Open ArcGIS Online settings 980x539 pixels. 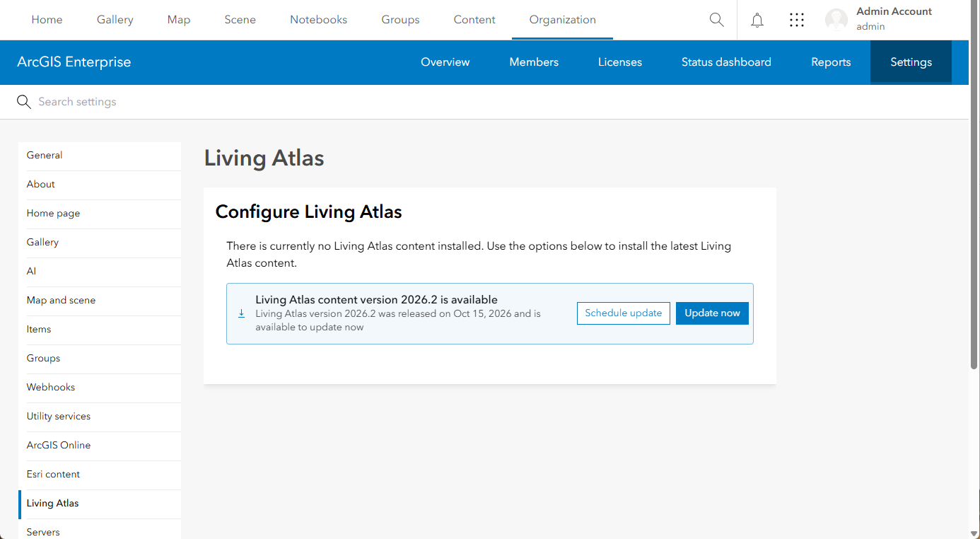pos(100,446)
